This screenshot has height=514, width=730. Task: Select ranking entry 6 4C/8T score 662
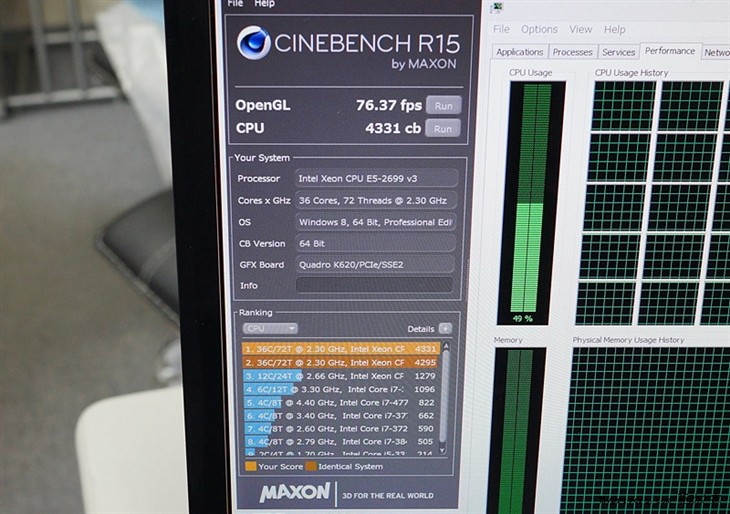[x=340, y=415]
